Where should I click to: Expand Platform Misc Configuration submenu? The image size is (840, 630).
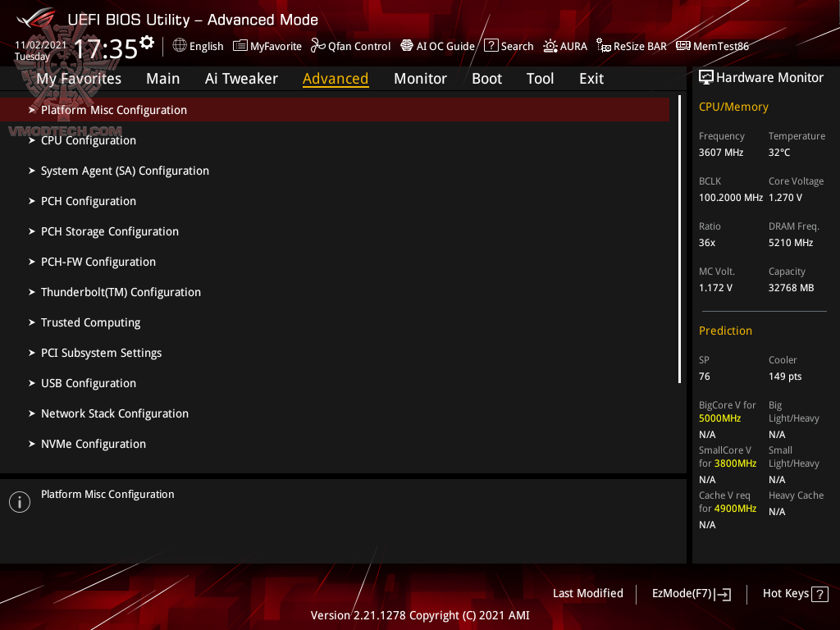tap(335, 110)
